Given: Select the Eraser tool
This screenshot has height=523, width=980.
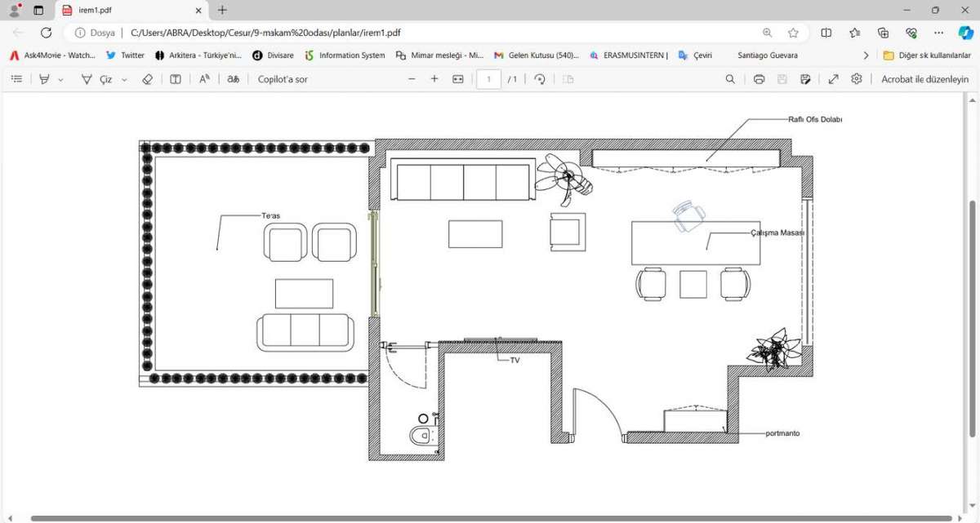Looking at the screenshot, I should point(147,79).
